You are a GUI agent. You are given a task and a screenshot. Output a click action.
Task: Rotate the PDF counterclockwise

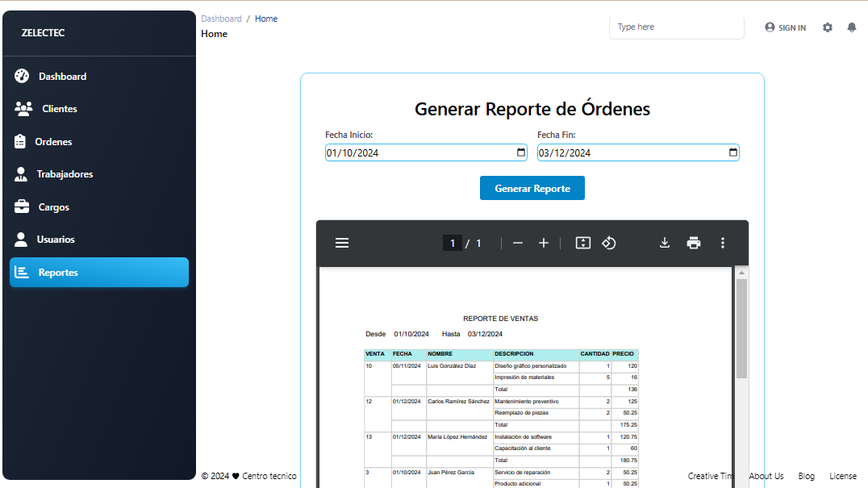(x=609, y=243)
